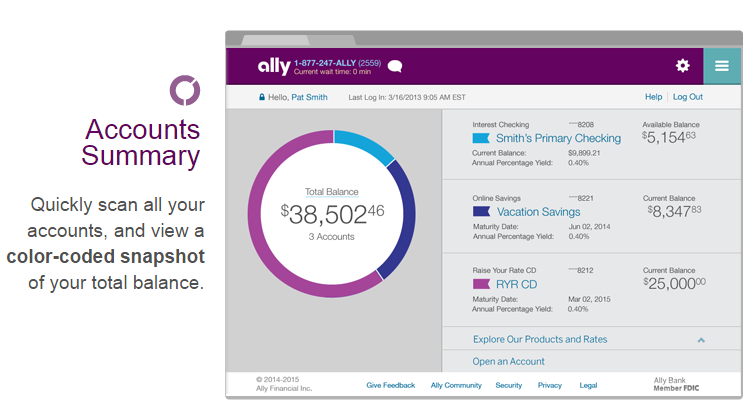Select the purple RYR CD flag
The width and height of the screenshot is (751, 412).
481,284
